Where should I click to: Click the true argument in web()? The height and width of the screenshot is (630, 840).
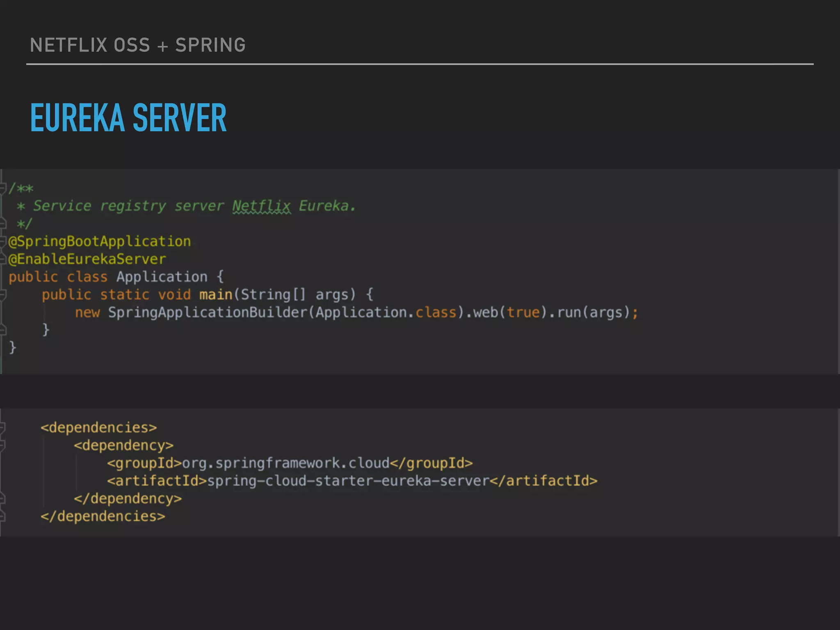pyautogui.click(x=523, y=313)
